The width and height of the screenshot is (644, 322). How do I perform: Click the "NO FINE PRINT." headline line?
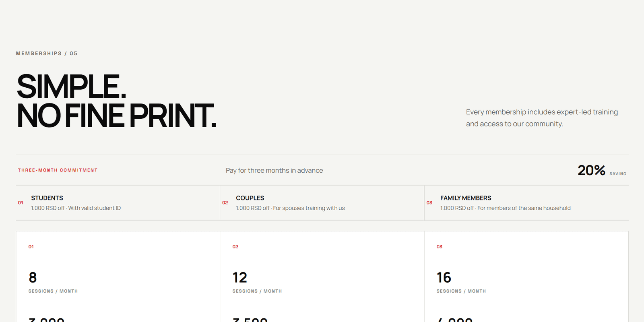click(x=117, y=116)
